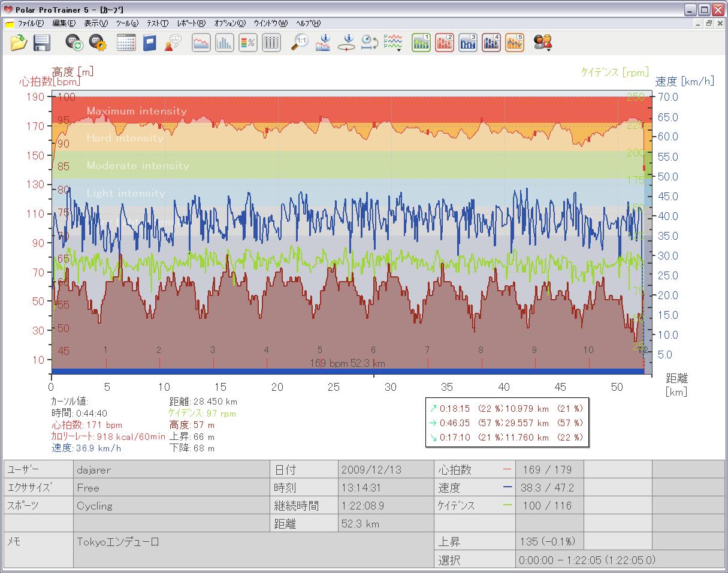Open the ウィンドウ(W) menu
This screenshot has width=728, height=573.
coord(271,23)
